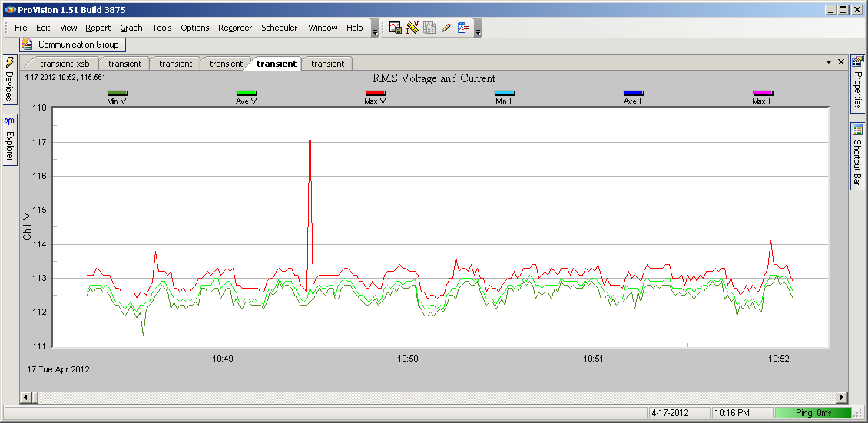Open the Window menu
Viewport: 868px width, 423px height.
tap(323, 28)
